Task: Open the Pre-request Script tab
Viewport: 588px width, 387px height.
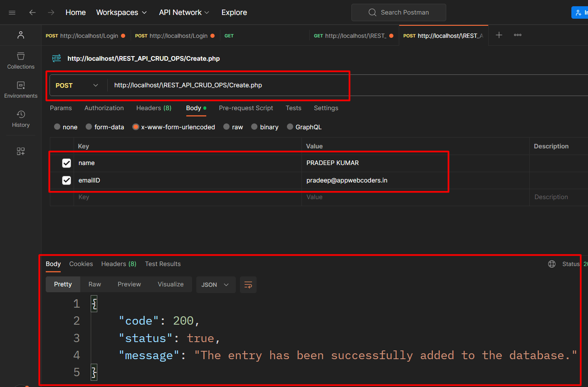Action: point(246,108)
